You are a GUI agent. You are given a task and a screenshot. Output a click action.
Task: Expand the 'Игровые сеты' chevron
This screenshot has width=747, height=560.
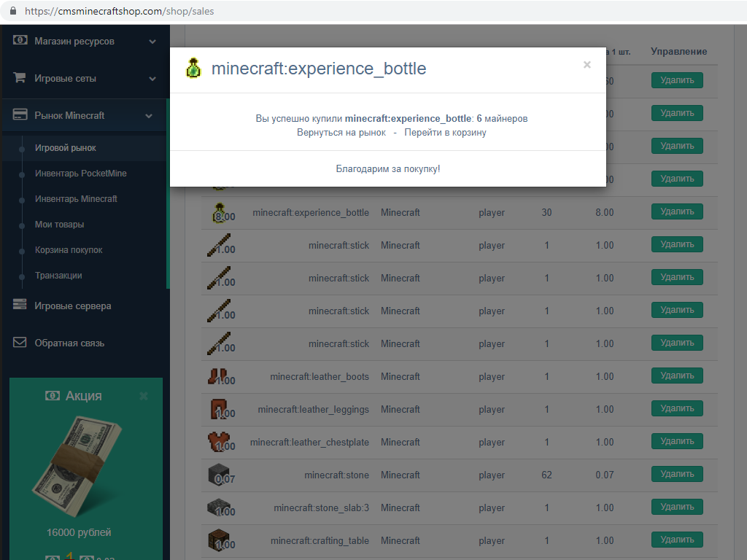tap(152, 79)
